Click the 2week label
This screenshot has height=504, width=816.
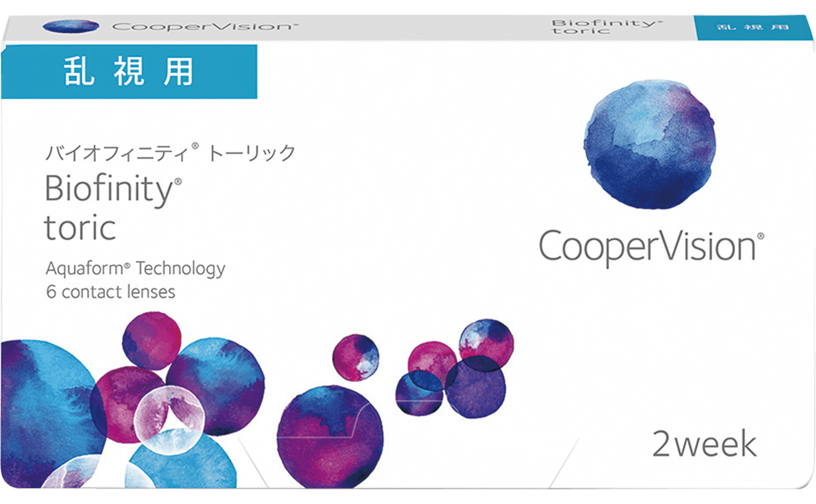704,444
